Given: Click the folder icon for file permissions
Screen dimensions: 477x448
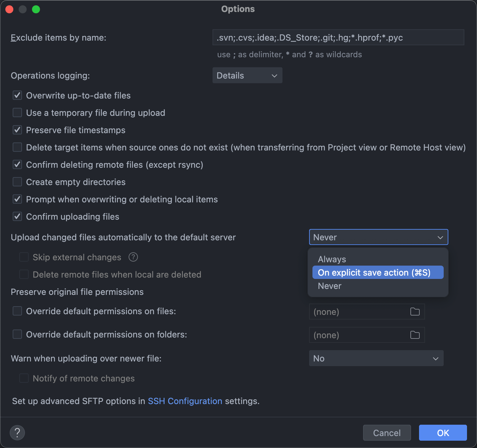Looking at the screenshot, I should click(x=415, y=312).
